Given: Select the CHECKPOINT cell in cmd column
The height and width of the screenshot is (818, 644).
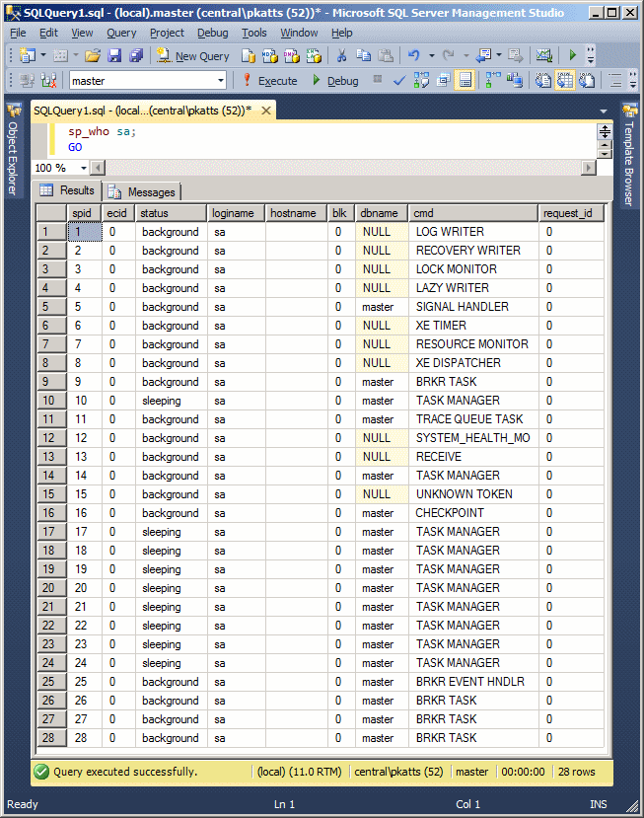Looking at the screenshot, I should [473, 513].
